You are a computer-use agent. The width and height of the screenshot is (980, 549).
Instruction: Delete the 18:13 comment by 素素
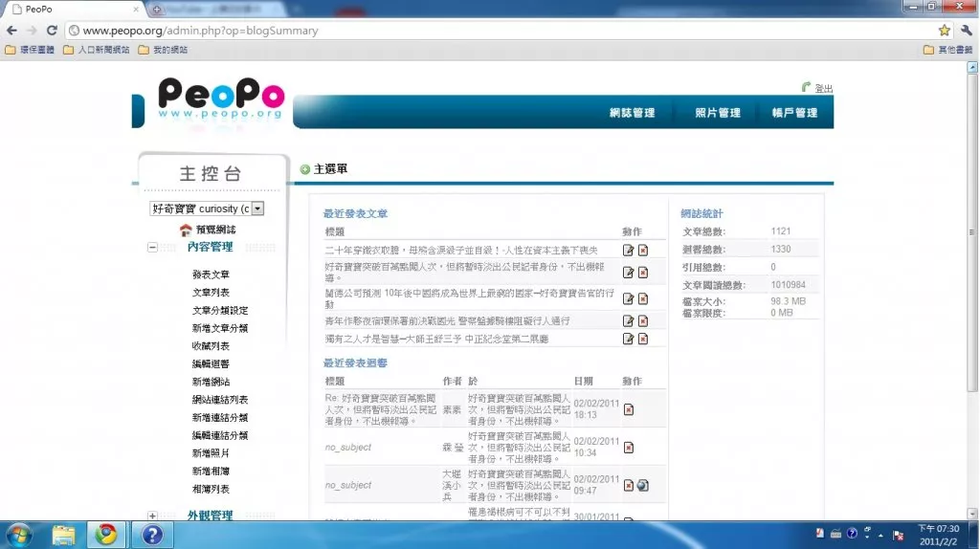click(x=629, y=409)
